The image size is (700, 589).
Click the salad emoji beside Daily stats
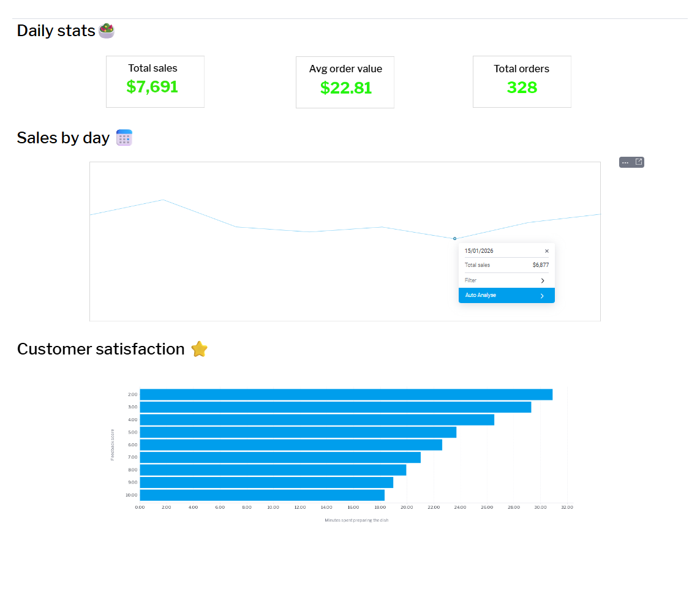[106, 30]
